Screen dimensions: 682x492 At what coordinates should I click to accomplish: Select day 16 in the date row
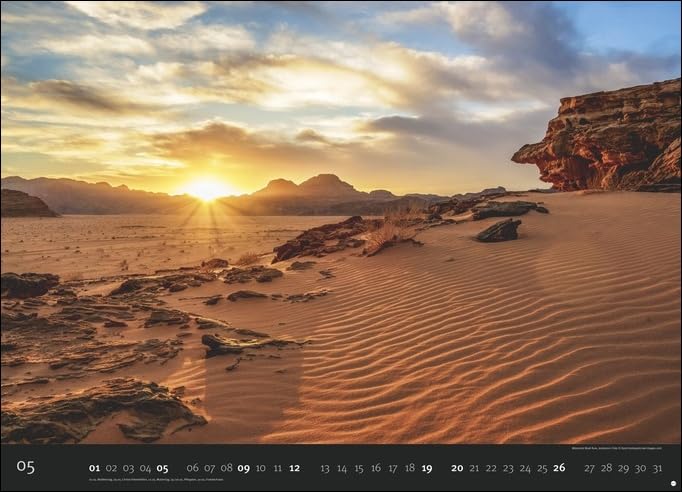click(376, 468)
